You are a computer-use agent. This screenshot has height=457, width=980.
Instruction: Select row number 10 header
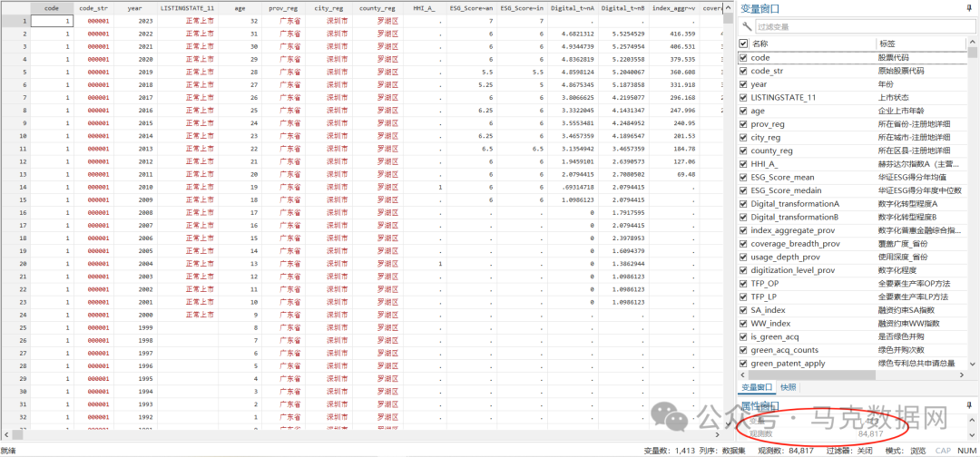coord(15,135)
